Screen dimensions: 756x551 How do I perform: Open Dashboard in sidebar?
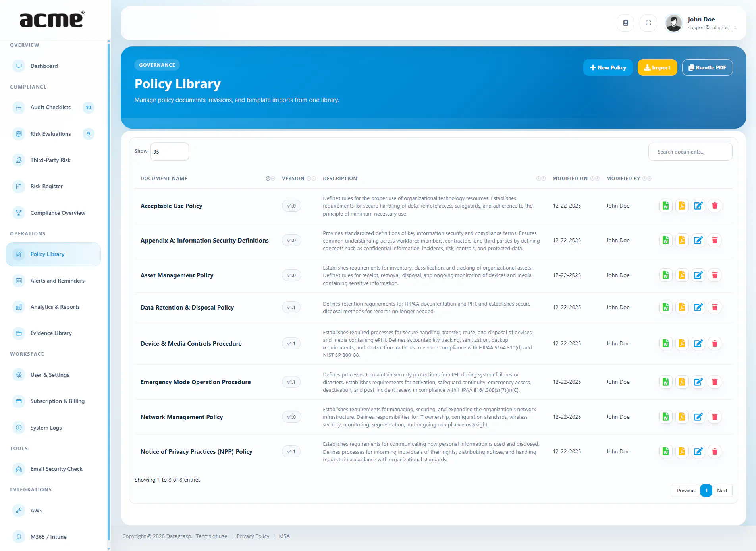(53, 66)
